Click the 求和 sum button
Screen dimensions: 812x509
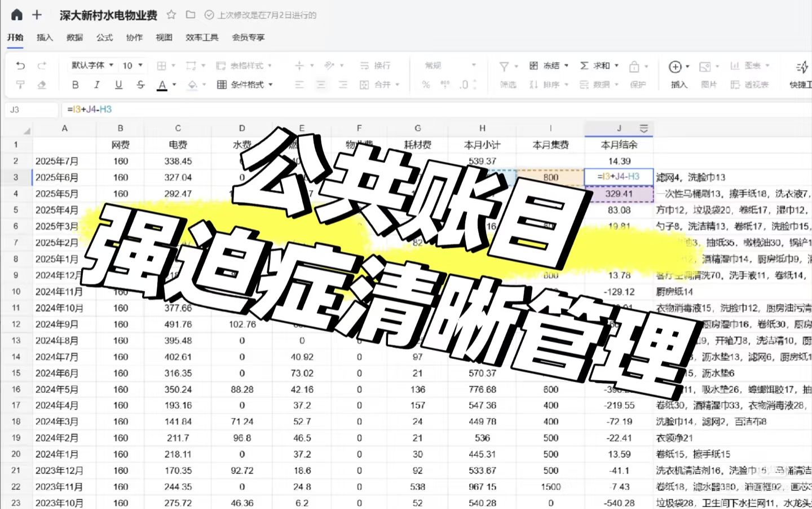click(596, 65)
